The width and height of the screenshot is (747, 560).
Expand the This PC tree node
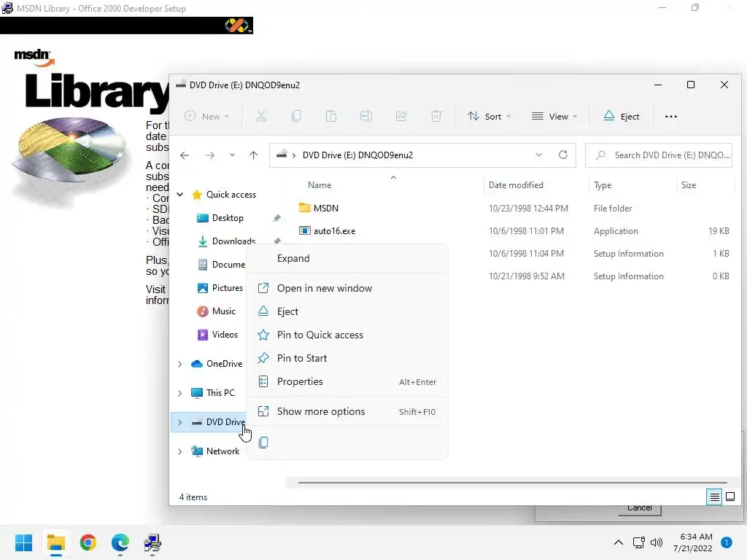pyautogui.click(x=180, y=393)
